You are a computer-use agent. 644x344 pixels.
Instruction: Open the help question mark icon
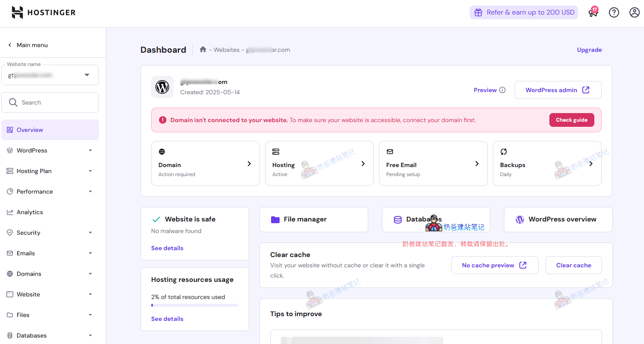pyautogui.click(x=614, y=12)
